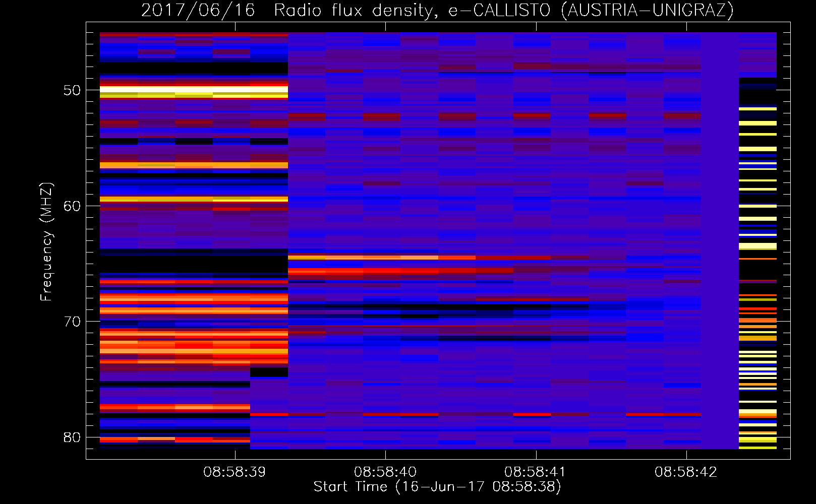Select the 'Start Time (16-Jun-17 08:58:38)' label
Image resolution: width=816 pixels, height=504 pixels.
[x=437, y=487]
